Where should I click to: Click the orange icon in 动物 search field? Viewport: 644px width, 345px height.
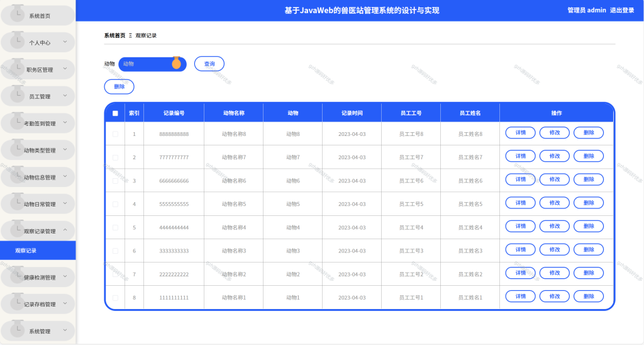176,63
